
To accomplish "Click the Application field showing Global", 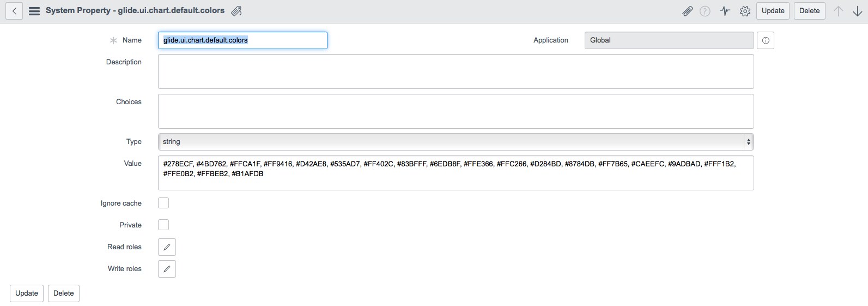I will click(x=669, y=40).
